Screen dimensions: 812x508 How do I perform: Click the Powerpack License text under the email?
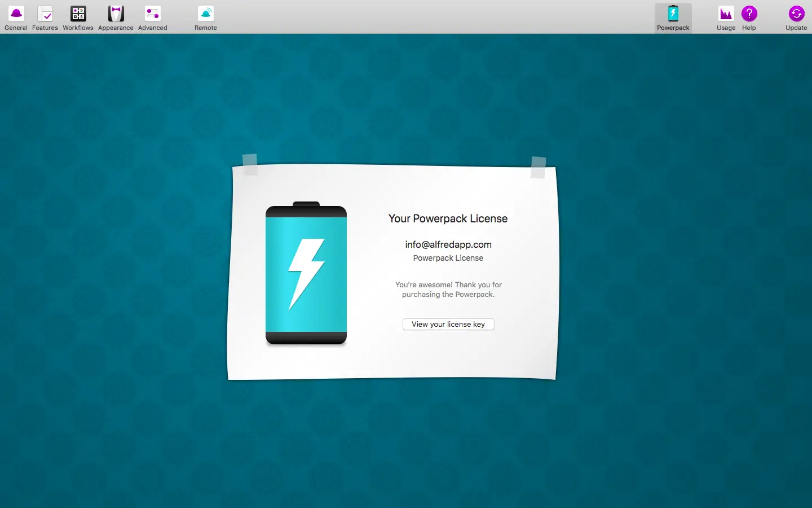pos(448,258)
